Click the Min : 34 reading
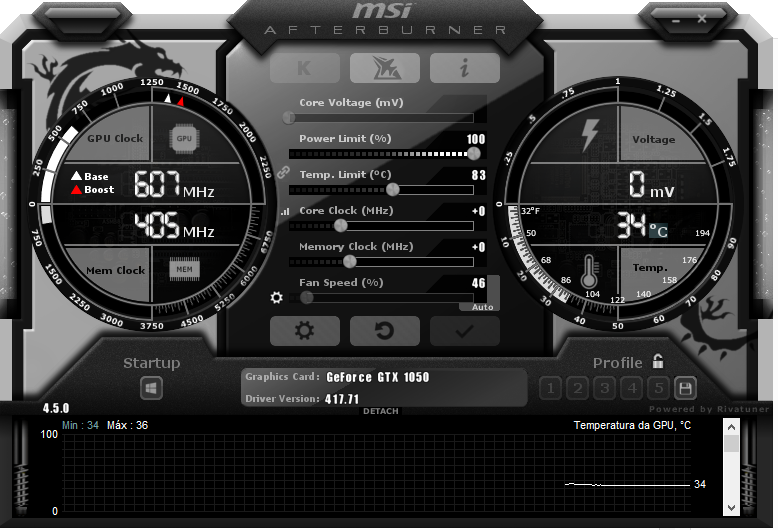Image resolution: width=778 pixels, height=530 pixels. (80, 425)
